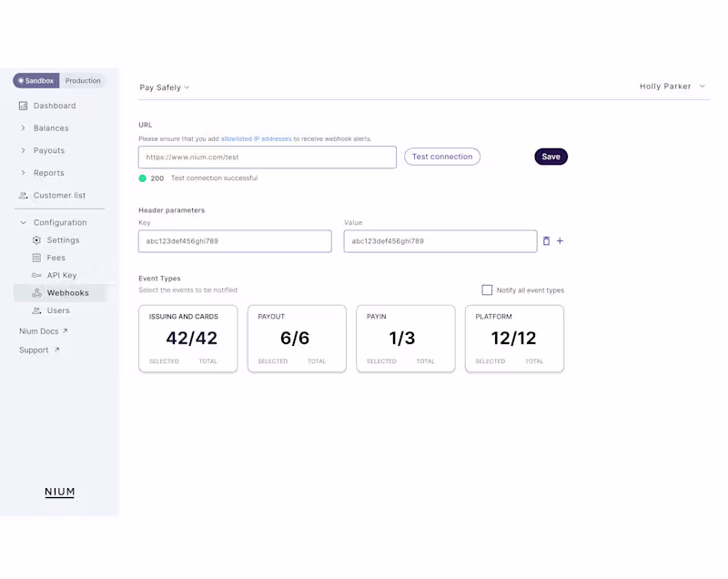Click the Users person icon
The width and height of the screenshot is (728, 579).
(36, 310)
